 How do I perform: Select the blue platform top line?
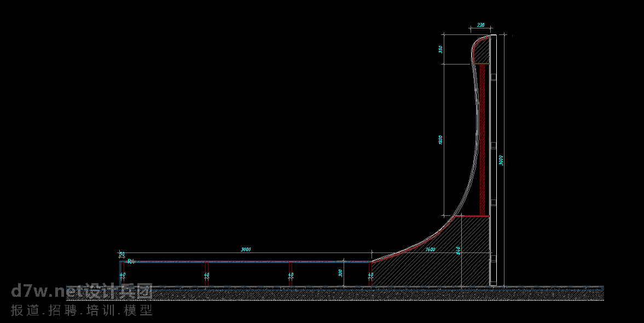(x=246, y=262)
